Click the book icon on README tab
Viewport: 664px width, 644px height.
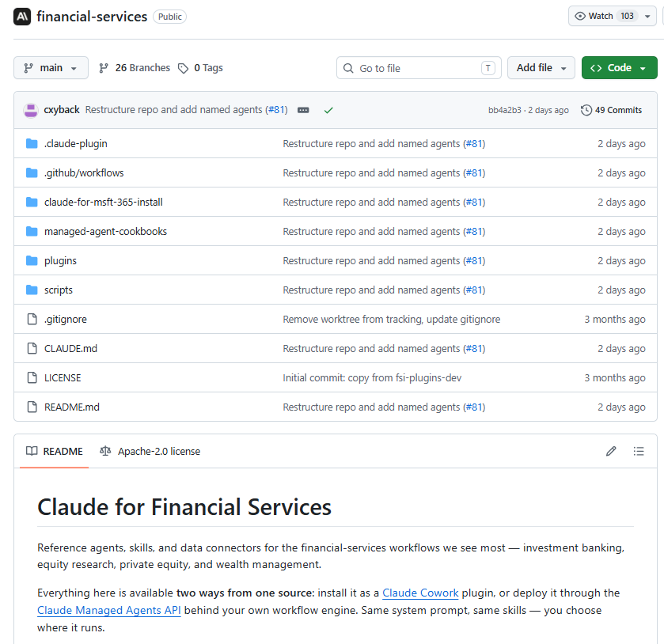(32, 451)
